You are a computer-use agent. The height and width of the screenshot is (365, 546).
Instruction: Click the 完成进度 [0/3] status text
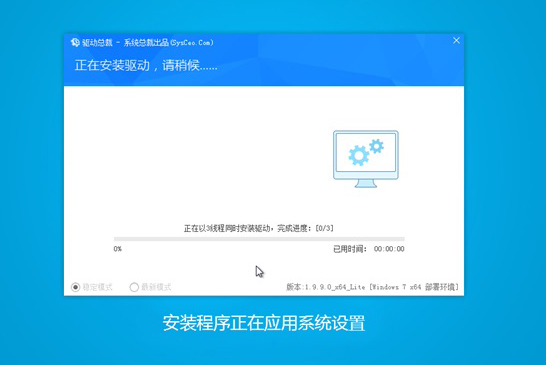point(258,228)
